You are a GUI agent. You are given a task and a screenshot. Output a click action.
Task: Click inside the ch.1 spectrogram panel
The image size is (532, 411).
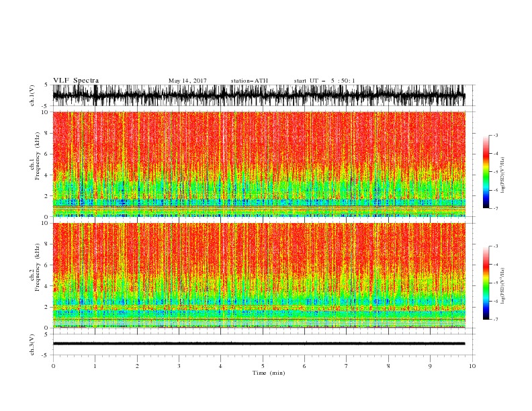click(x=259, y=164)
